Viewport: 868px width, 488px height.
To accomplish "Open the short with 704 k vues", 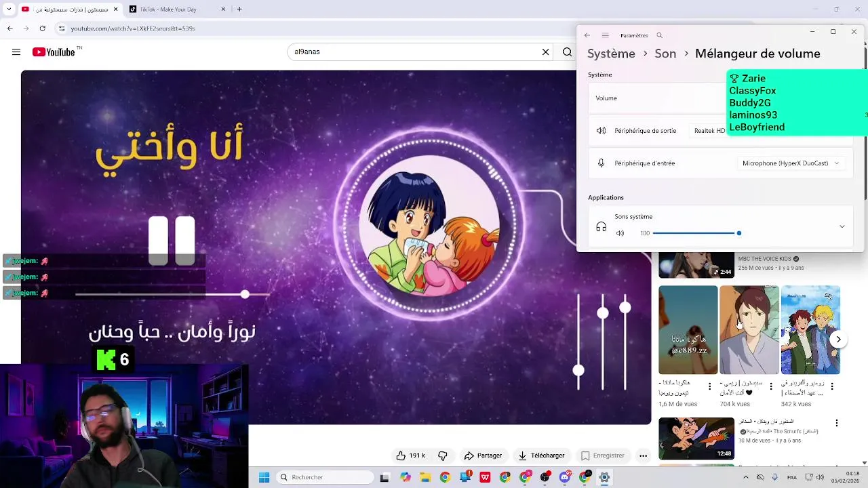I will tap(749, 330).
